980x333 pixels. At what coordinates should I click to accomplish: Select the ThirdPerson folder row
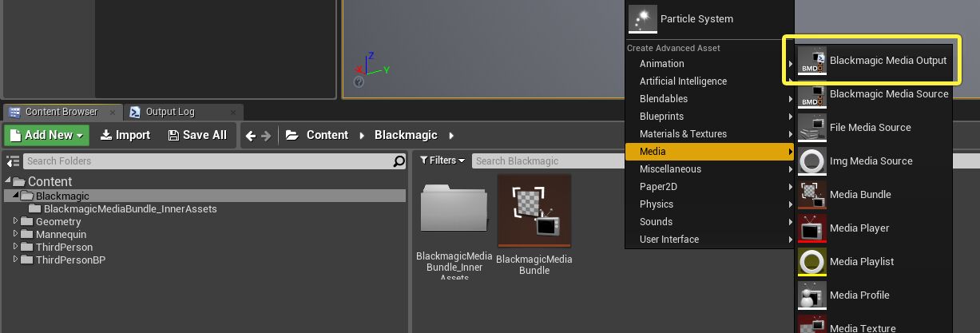[x=206, y=247]
